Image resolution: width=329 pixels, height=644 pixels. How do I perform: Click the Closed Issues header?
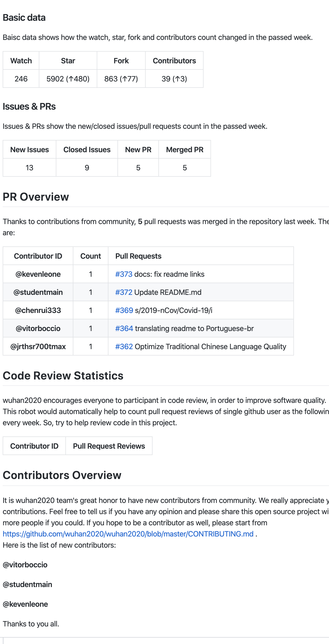[87, 150]
